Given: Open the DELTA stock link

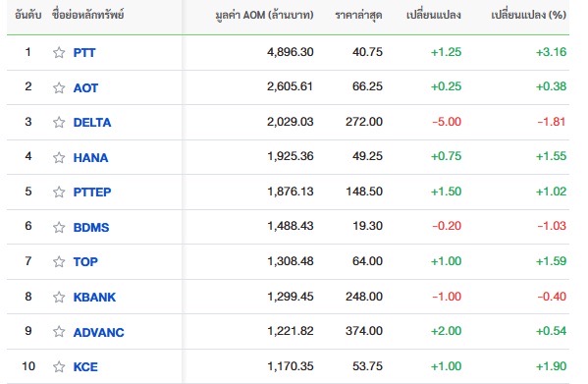Looking at the screenshot, I should pos(92,122).
